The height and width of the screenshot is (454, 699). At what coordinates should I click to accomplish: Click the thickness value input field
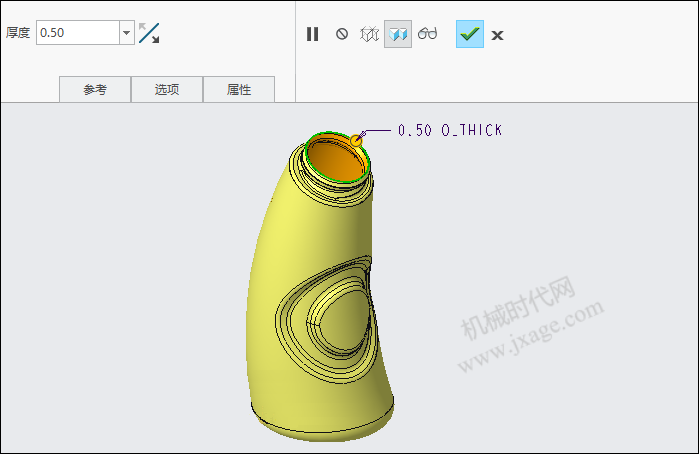click(78, 33)
